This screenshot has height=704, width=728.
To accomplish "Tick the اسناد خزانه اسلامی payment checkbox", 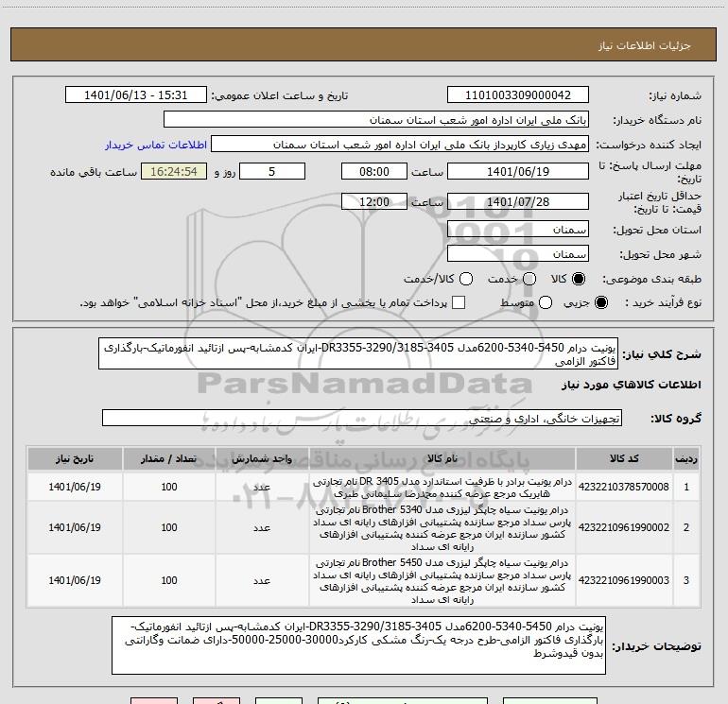I will (459, 302).
